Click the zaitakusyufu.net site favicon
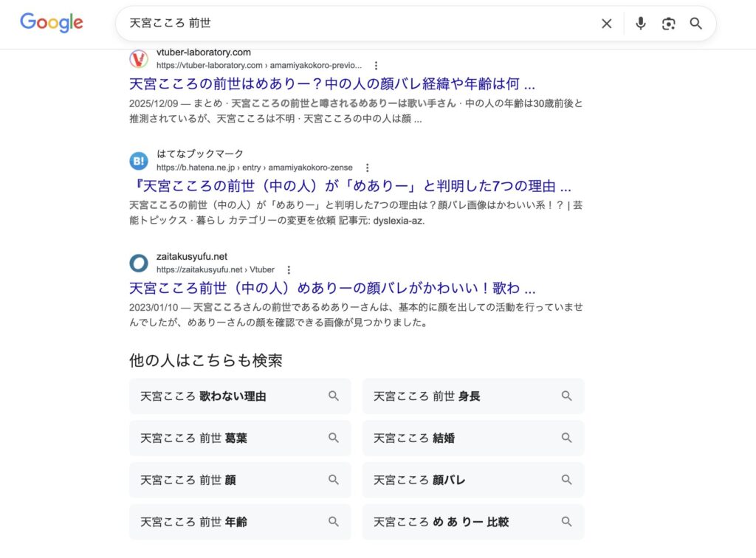Screen dimensions: 756x558 point(139,263)
